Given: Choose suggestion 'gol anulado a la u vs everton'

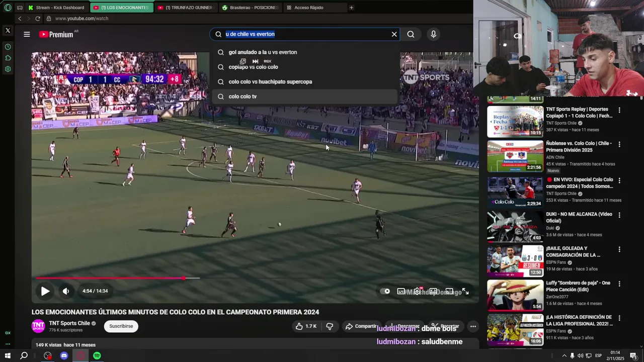Looking at the screenshot, I should (305, 52).
